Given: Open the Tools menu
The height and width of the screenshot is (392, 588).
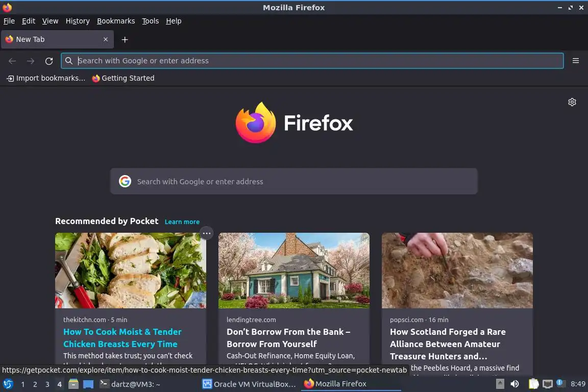Looking at the screenshot, I should [x=151, y=21].
